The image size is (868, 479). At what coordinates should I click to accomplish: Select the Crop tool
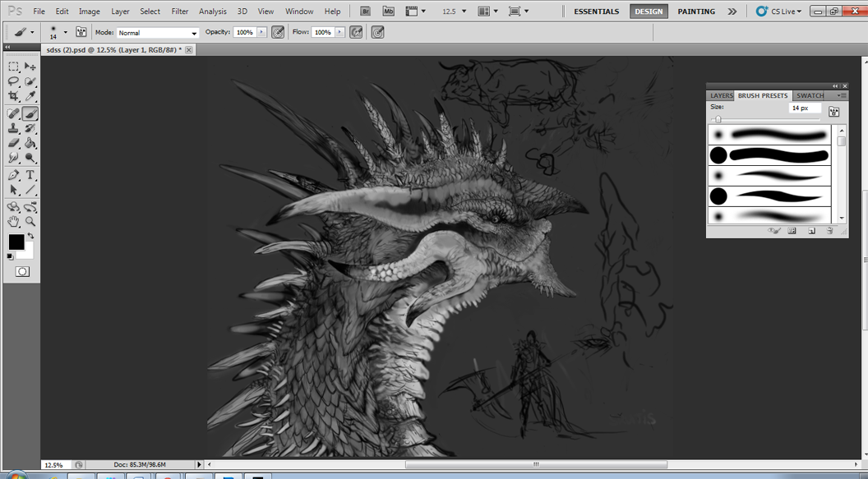pos(13,97)
